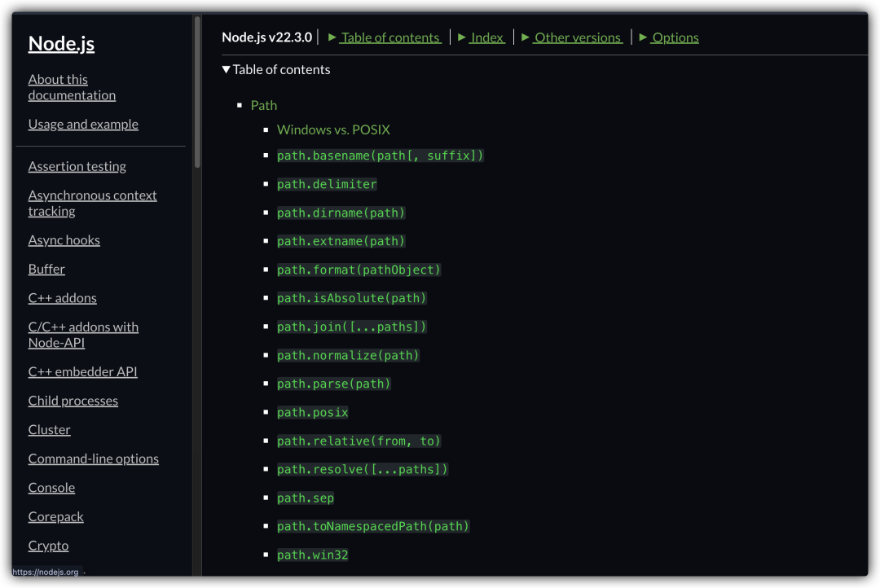Open the Crypto sidebar entry
Image resolution: width=880 pixels, height=588 pixels.
[x=48, y=546]
